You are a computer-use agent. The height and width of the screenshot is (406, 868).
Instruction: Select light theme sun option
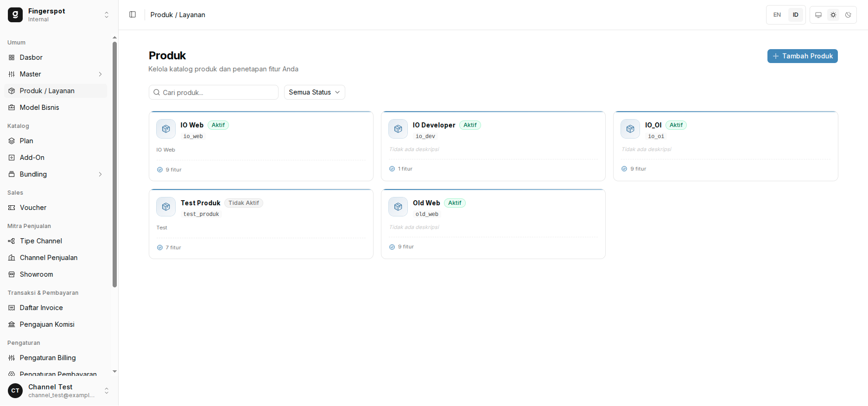point(833,15)
